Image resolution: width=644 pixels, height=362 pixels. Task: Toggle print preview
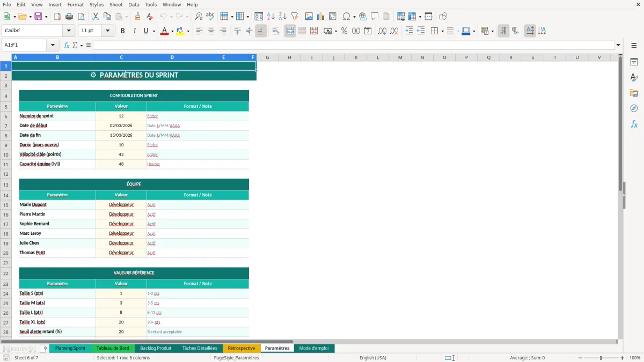tap(80, 17)
